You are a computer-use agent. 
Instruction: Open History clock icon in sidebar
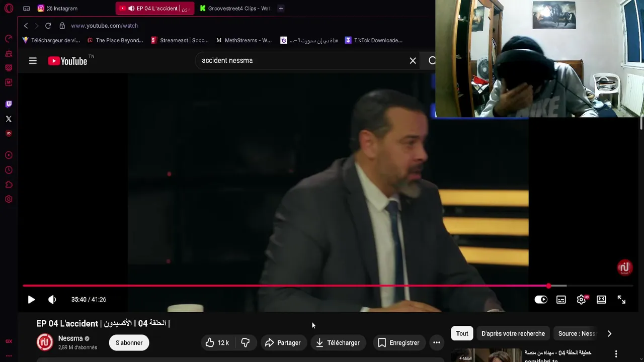[9, 170]
